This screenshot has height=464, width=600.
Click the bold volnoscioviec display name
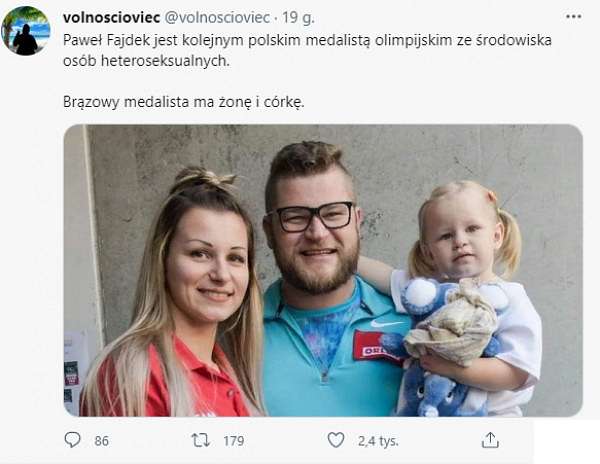[111, 18]
